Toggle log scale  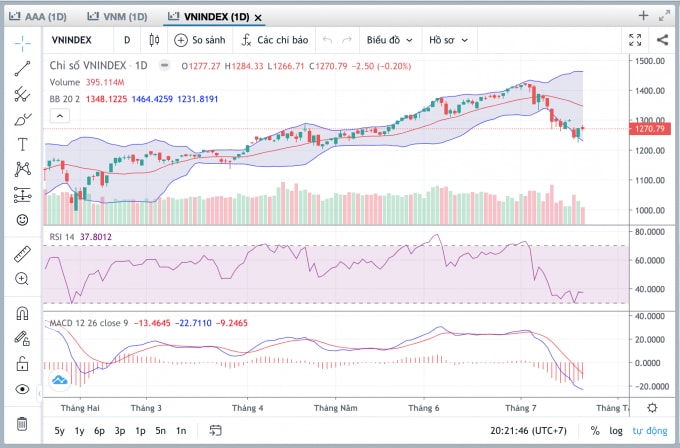click(x=616, y=431)
